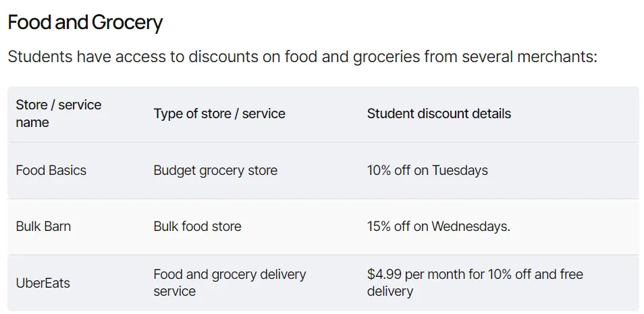Click the Student discount details column header
The image size is (644, 314).
point(439,113)
